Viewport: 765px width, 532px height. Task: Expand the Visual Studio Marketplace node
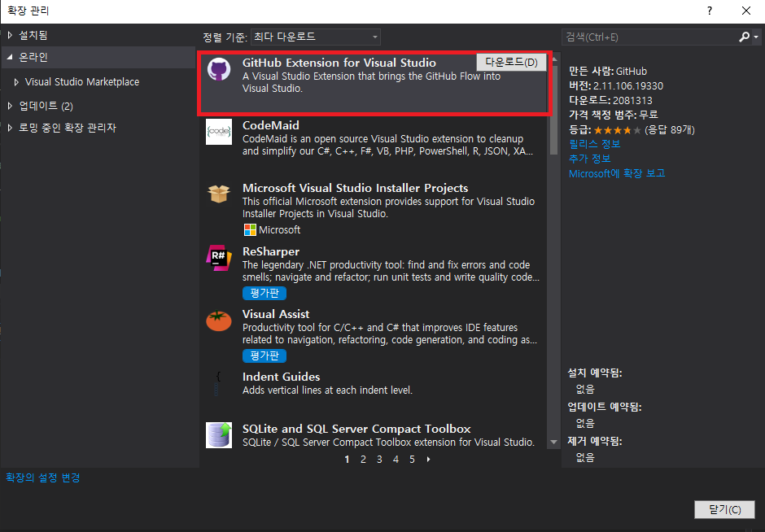(x=16, y=82)
